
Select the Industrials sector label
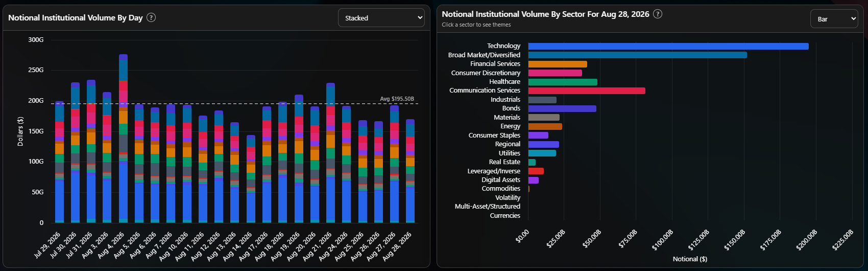coord(505,99)
